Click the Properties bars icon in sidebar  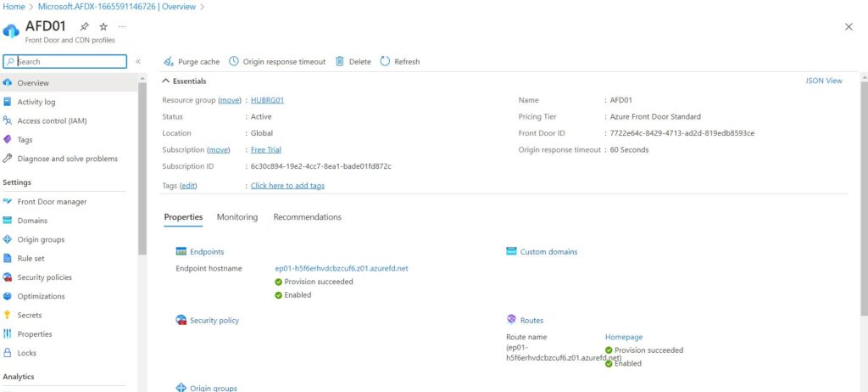[7, 333]
